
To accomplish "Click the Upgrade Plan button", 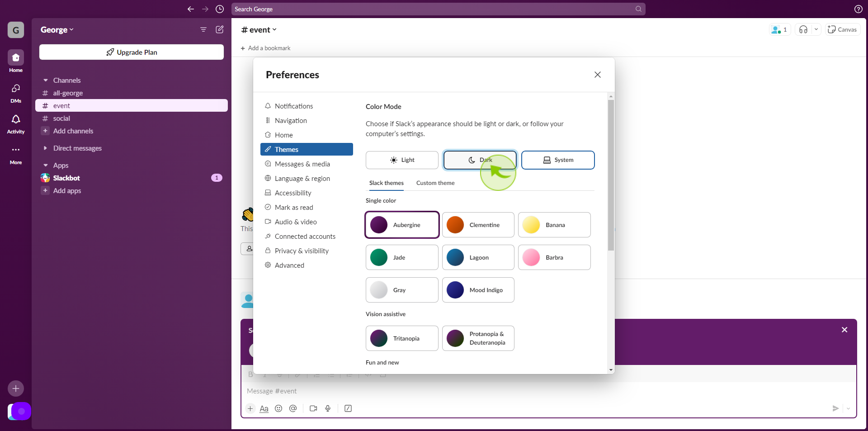I will (x=132, y=52).
